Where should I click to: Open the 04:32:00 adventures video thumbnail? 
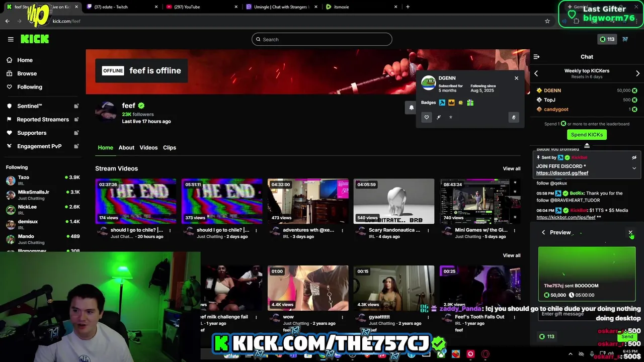[308, 201]
